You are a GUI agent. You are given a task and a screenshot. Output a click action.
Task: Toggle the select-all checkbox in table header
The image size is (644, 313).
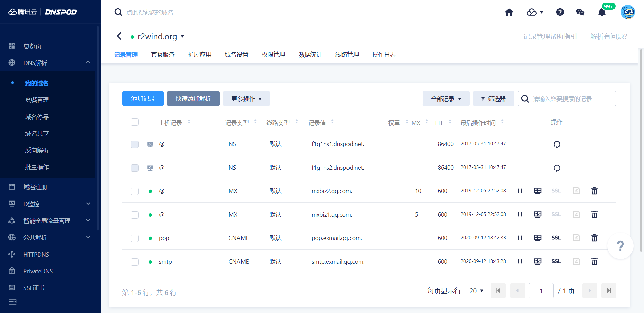[135, 122]
